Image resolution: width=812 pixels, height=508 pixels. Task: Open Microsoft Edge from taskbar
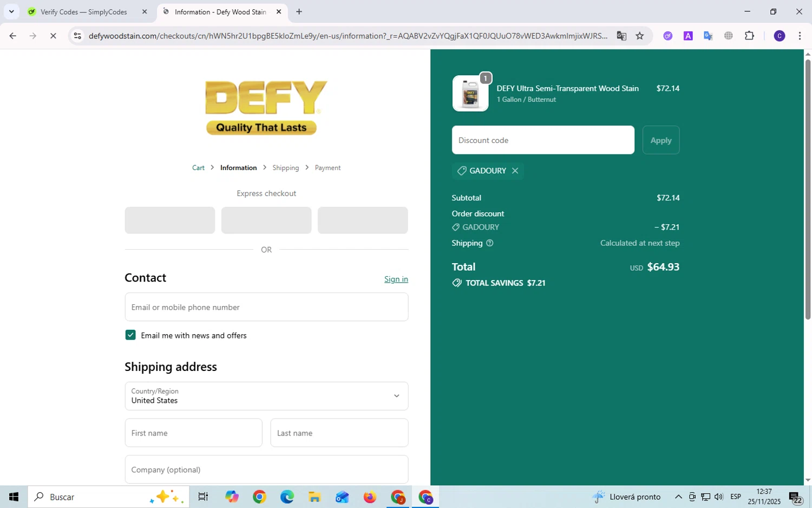287,497
